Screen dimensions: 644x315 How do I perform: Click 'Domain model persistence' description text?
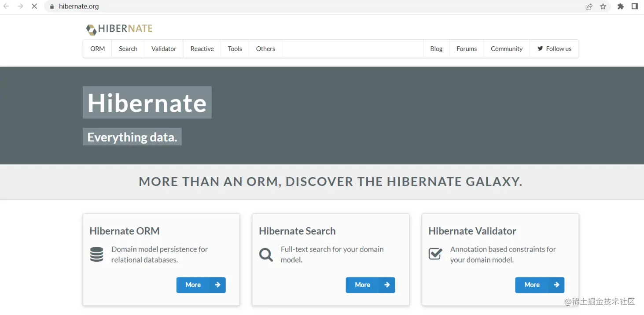click(159, 254)
